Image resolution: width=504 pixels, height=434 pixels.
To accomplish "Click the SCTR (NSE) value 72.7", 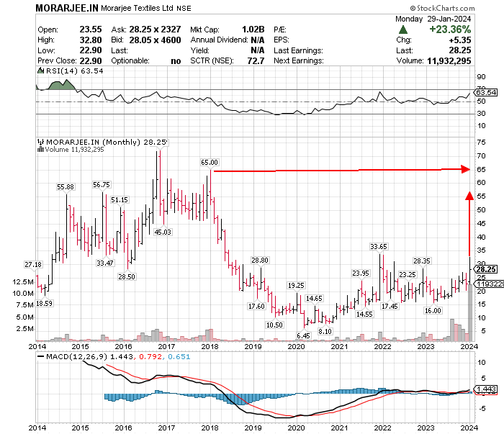I will (256, 60).
